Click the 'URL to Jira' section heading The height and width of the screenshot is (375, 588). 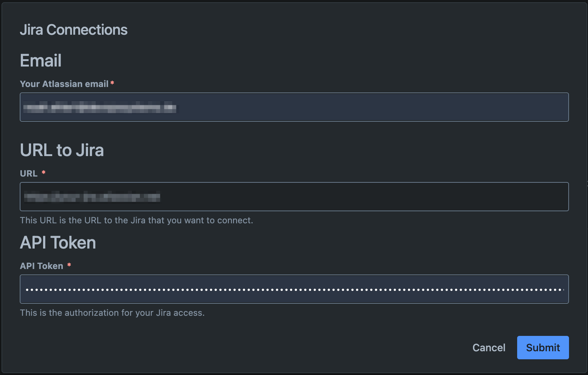(62, 150)
